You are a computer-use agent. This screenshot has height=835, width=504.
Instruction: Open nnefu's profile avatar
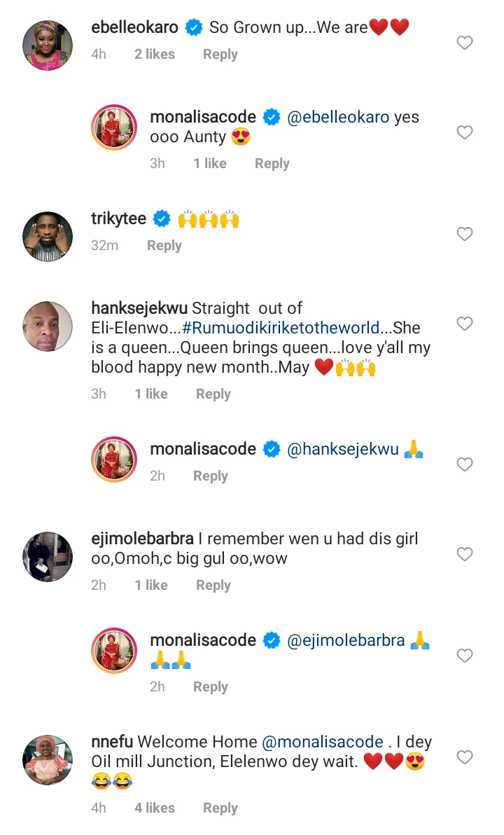48,760
